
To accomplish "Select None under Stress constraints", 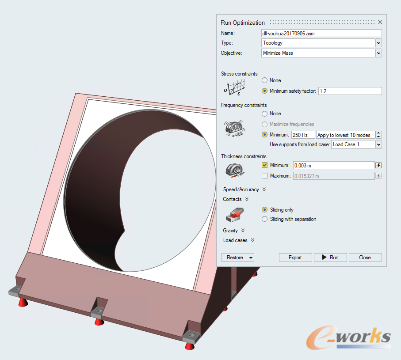I will coord(265,80).
